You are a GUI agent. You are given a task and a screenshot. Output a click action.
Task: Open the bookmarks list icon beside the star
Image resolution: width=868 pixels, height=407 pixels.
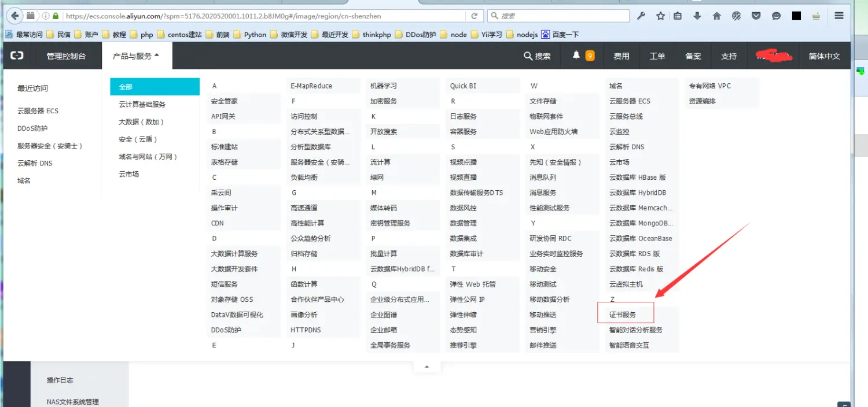pos(678,16)
